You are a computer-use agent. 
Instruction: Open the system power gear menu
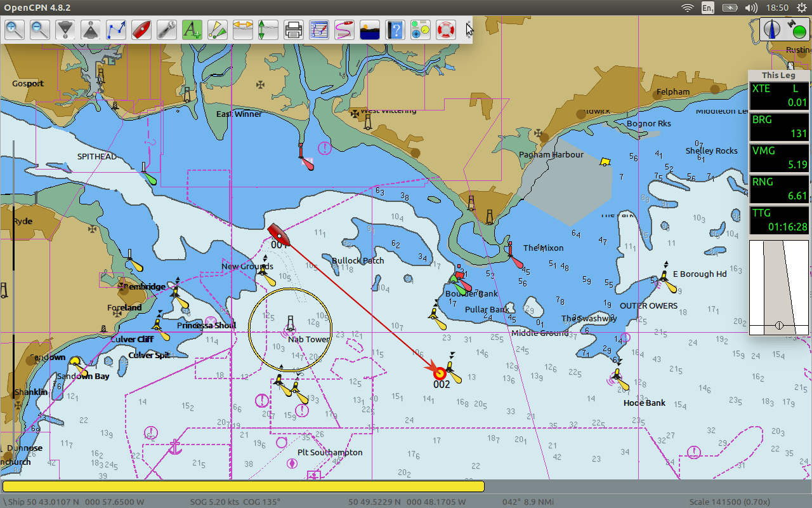click(801, 8)
